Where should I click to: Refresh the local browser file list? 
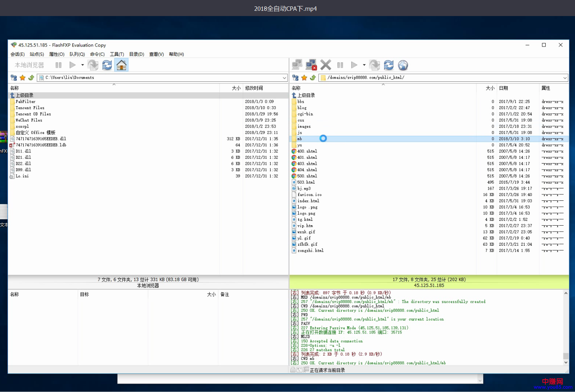(x=107, y=65)
